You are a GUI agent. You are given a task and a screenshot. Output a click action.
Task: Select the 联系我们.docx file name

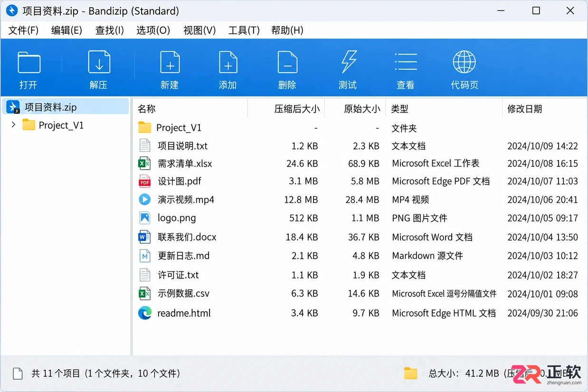click(x=187, y=237)
